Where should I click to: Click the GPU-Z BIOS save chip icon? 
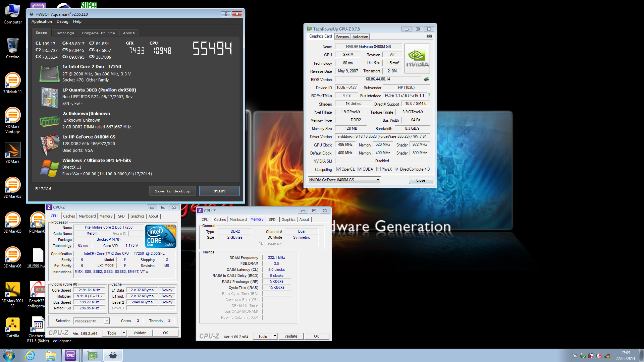[x=426, y=79]
